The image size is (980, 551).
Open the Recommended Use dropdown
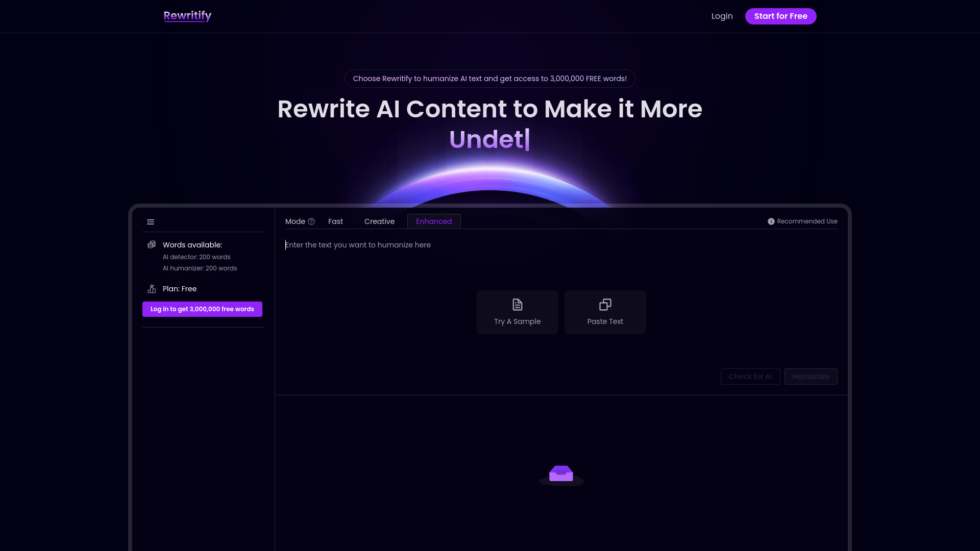coord(802,221)
